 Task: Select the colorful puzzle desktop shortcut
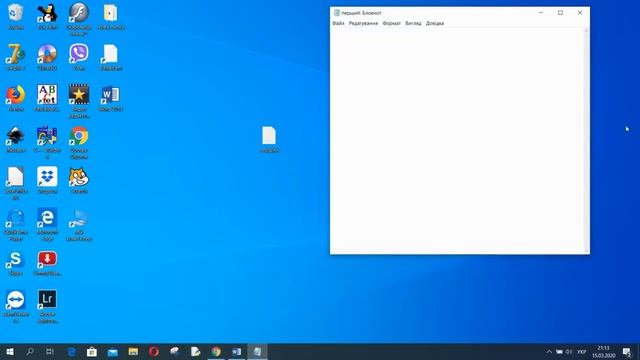tap(47, 142)
